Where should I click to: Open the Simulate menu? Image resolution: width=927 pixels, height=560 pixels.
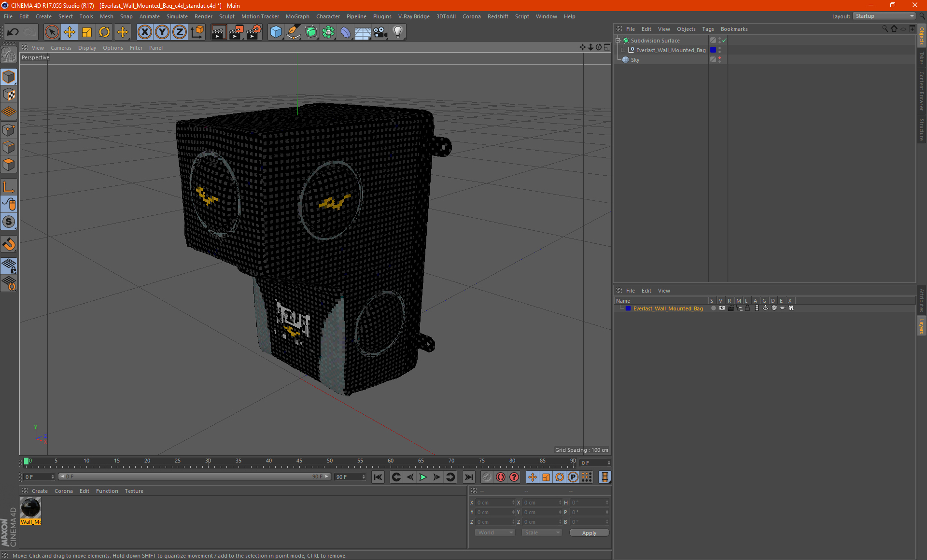pos(177,16)
